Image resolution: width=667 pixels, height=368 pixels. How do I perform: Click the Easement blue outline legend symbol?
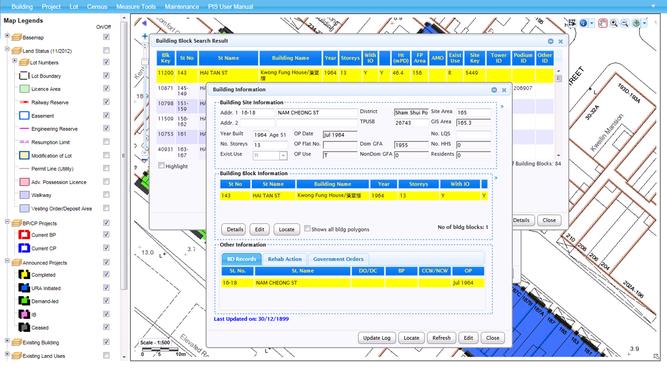coord(24,115)
